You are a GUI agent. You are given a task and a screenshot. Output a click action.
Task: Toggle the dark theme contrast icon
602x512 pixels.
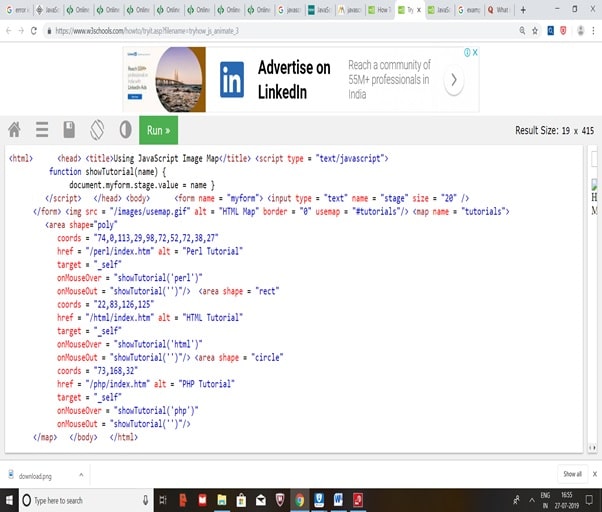[126, 130]
